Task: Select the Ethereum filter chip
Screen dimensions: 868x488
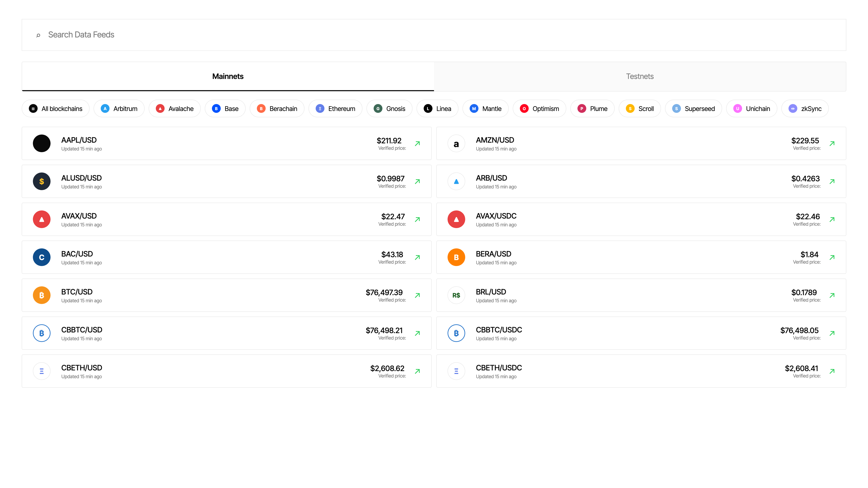Action: [x=335, y=108]
